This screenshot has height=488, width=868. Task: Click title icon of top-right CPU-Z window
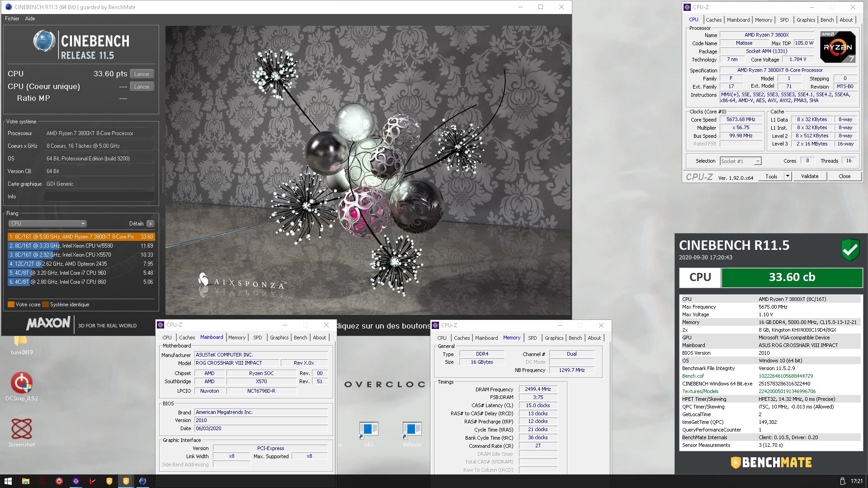click(x=687, y=7)
